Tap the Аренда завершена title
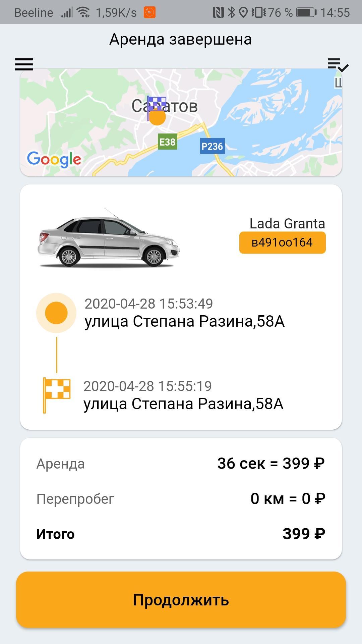Screen dimensions: 362x644 pos(181,39)
